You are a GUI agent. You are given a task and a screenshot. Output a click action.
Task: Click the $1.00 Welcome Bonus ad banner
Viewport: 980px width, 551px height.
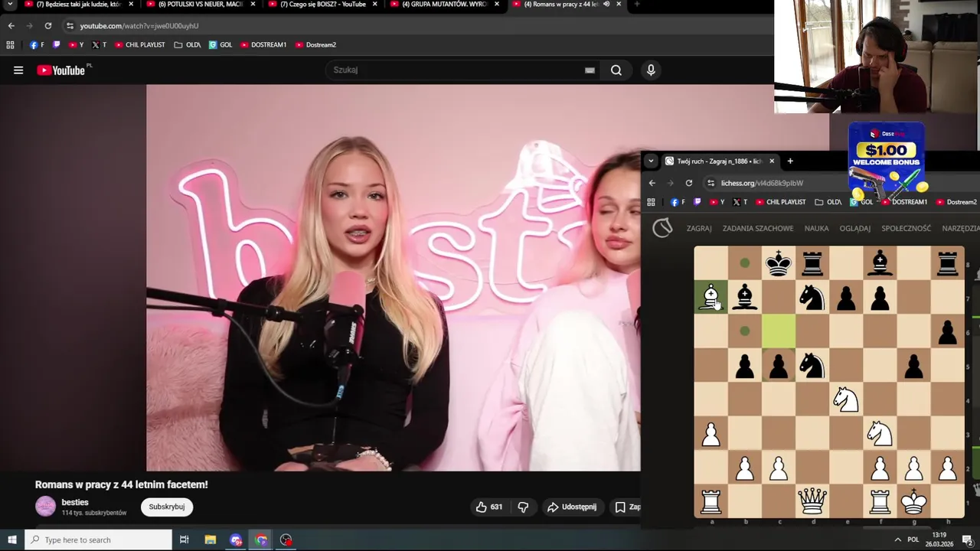tap(887, 161)
